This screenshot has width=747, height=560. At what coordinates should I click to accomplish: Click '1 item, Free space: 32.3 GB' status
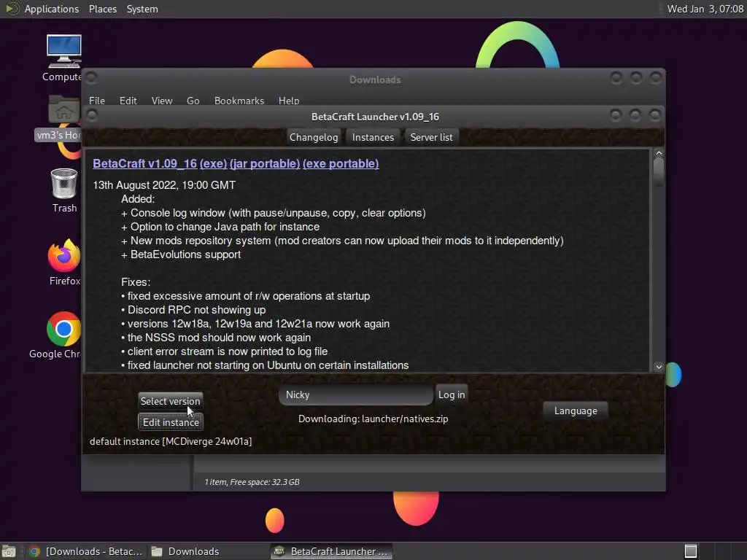pos(252,482)
